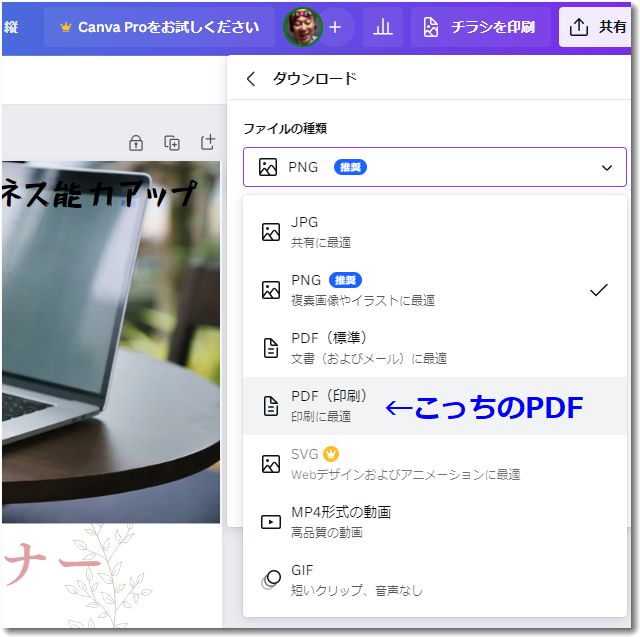
Task: Open the user profile avatar
Action: pos(302,27)
